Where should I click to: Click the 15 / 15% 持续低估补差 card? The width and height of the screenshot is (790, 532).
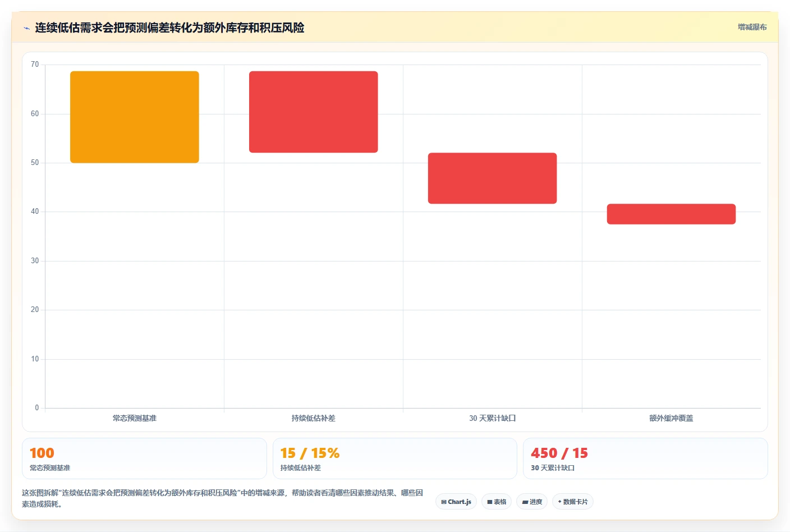[x=395, y=458]
